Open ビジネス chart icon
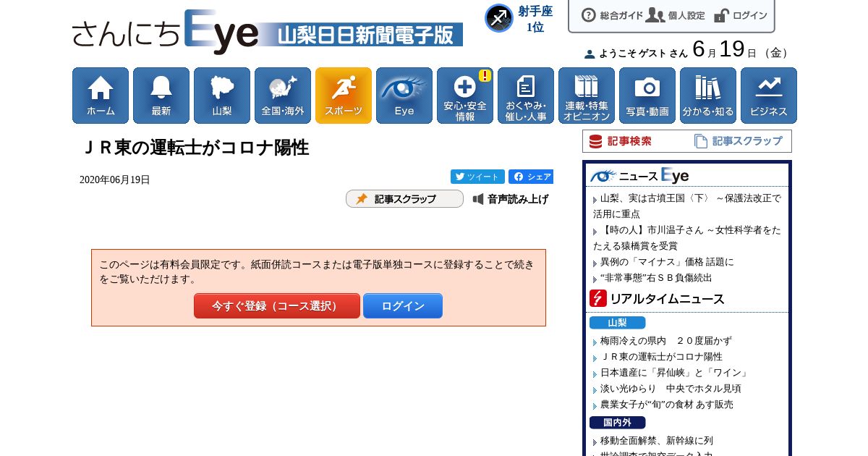The width and height of the screenshot is (868, 456). (x=769, y=96)
